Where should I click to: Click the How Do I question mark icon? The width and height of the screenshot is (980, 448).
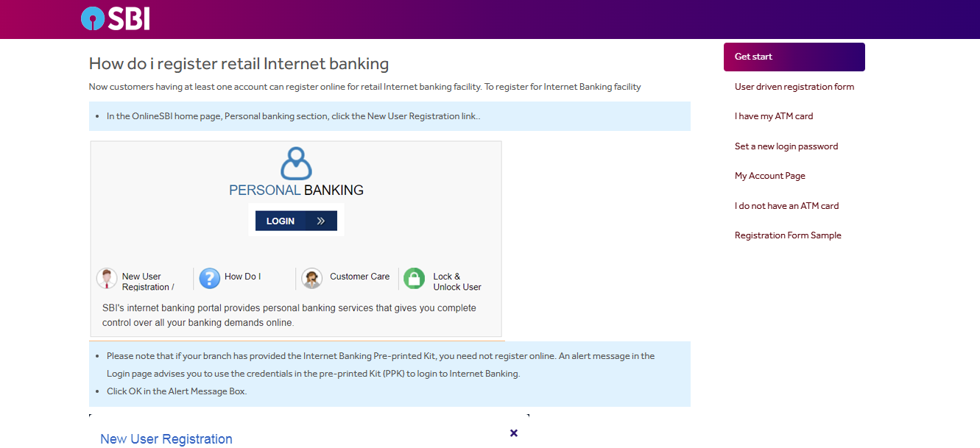210,278
